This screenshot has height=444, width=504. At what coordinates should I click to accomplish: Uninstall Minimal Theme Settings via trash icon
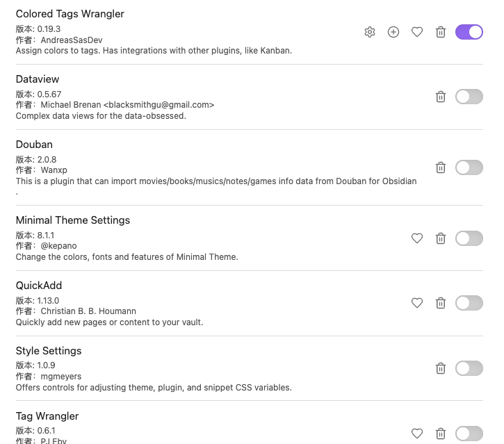pos(441,238)
